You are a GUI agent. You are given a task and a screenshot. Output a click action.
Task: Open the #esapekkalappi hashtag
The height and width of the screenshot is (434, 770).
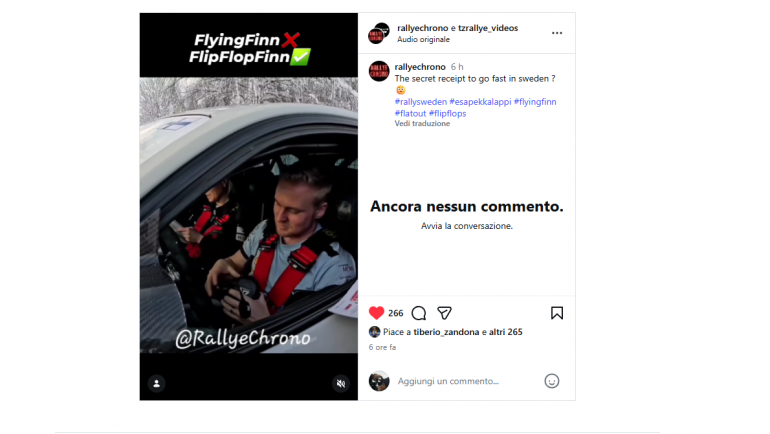coord(480,102)
